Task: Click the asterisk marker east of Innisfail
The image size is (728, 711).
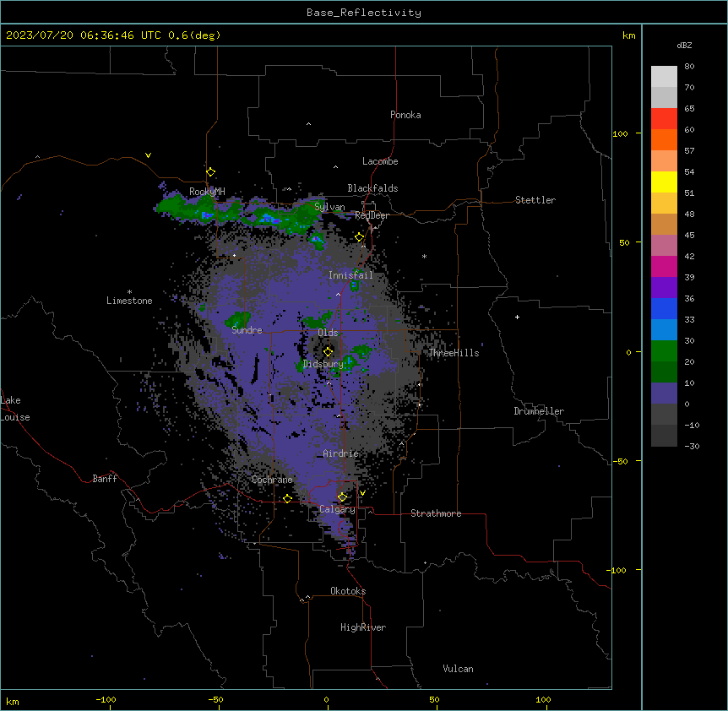Action: point(424,256)
